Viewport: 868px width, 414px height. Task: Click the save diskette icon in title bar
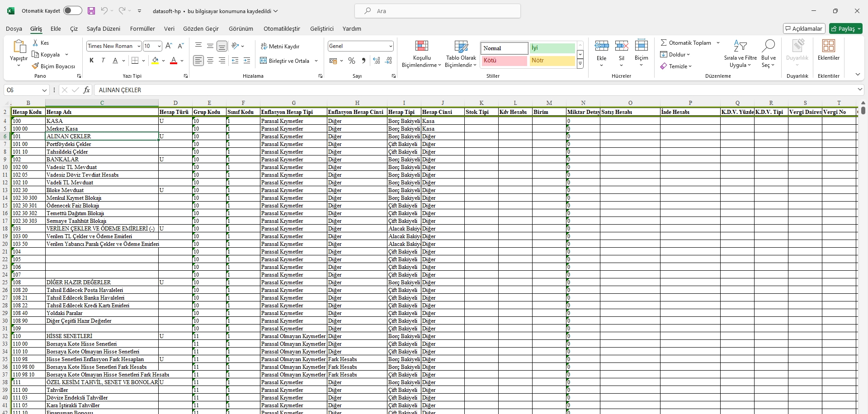coord(91,11)
